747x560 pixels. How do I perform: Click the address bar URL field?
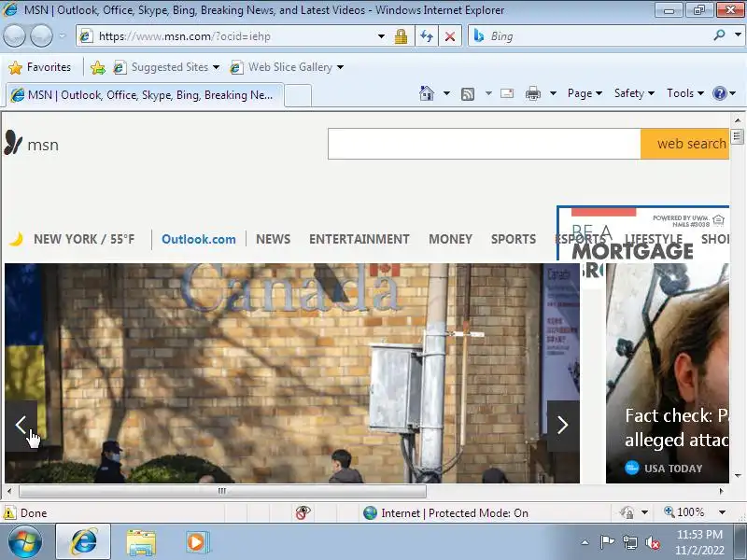(x=227, y=36)
